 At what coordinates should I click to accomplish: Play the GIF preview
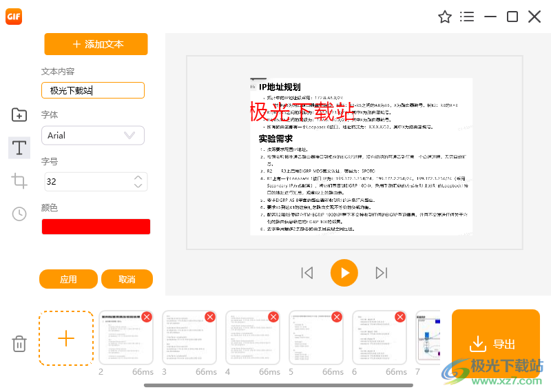tap(344, 273)
